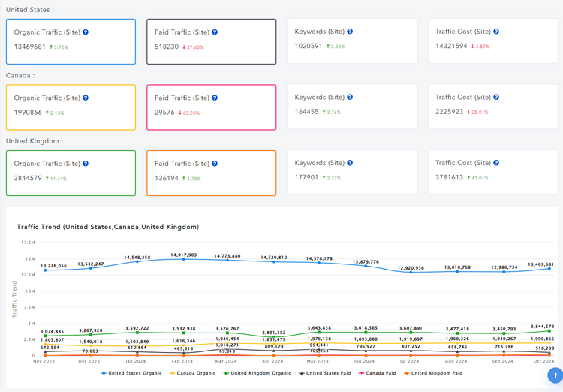Click Canada traffic cost value 2225923

point(449,112)
